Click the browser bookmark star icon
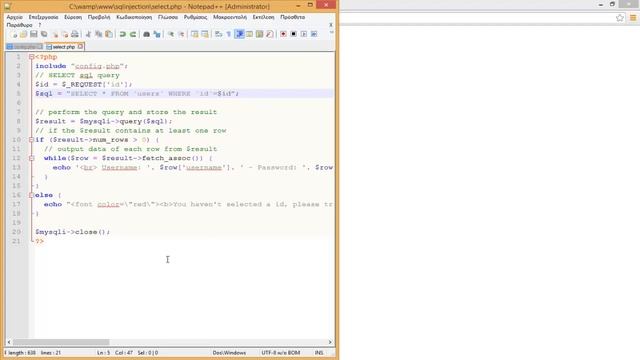Image resolution: width=640 pixels, height=360 pixels. pyautogui.click(x=620, y=18)
